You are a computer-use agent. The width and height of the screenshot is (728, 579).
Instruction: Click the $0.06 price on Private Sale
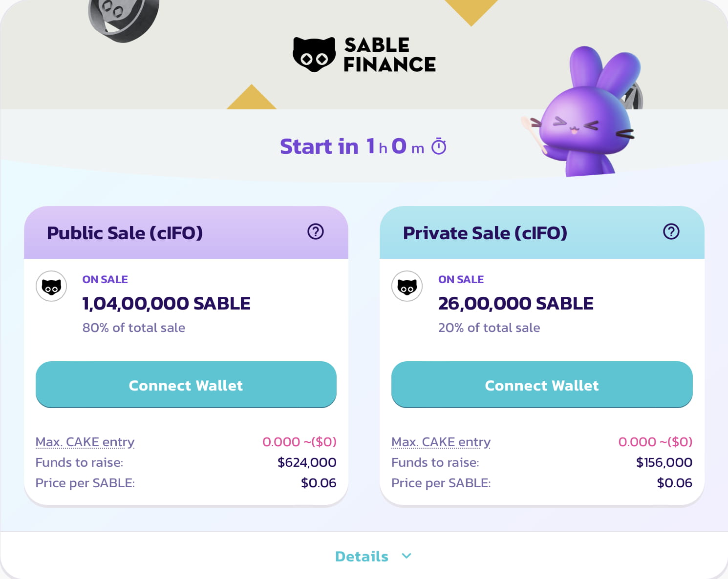pyautogui.click(x=675, y=483)
